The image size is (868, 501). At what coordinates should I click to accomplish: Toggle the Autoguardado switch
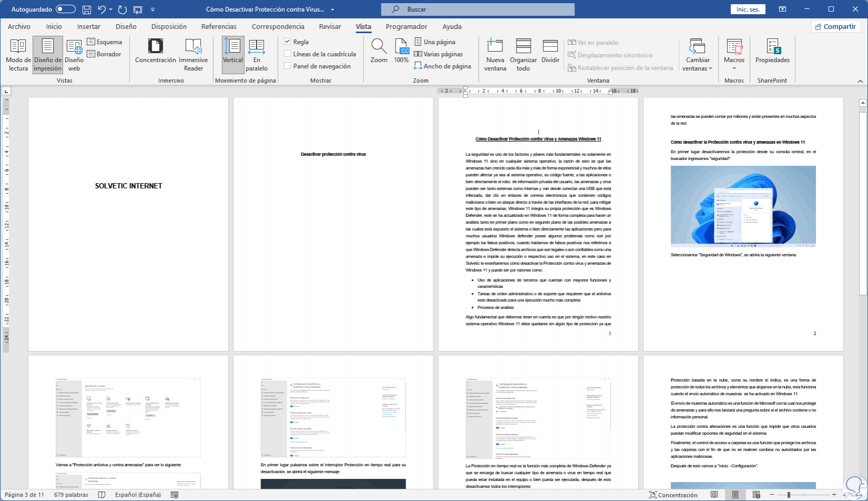(65, 9)
